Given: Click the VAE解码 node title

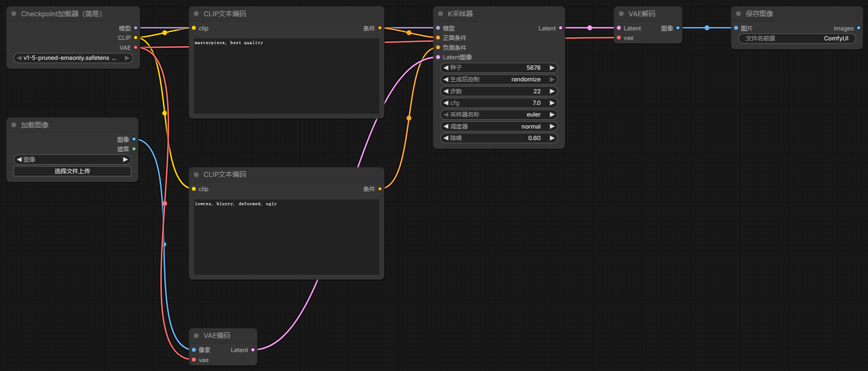Looking at the screenshot, I should tap(642, 14).
